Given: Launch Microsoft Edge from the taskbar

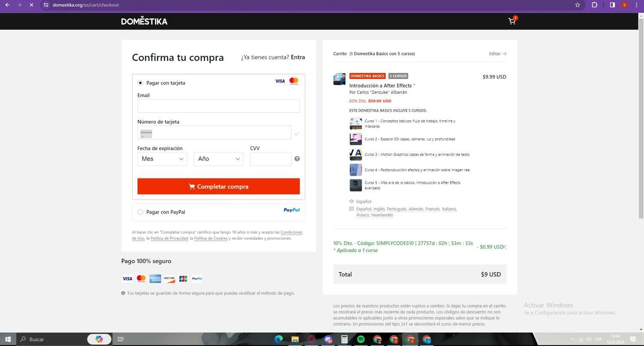Looking at the screenshot, I should coord(279,339).
